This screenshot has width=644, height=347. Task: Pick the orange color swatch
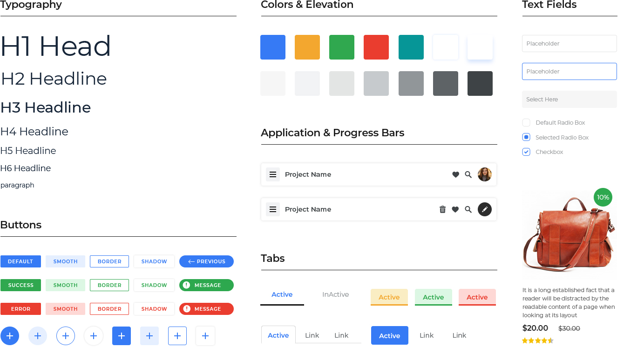pyautogui.click(x=307, y=47)
